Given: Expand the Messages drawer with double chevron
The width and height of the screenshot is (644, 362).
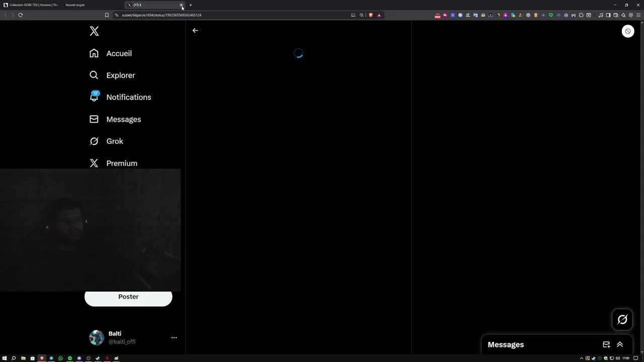Looking at the screenshot, I should (x=620, y=344).
